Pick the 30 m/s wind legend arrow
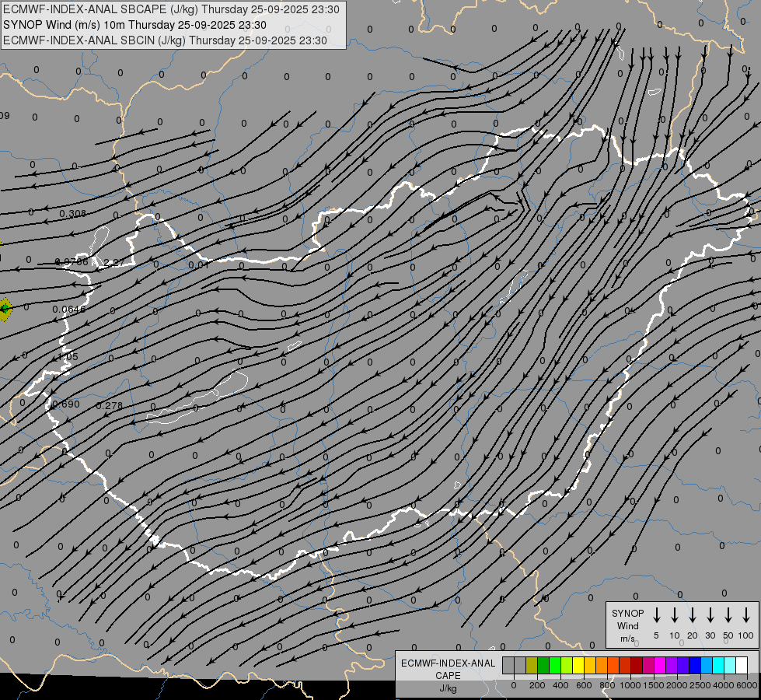 point(710,615)
